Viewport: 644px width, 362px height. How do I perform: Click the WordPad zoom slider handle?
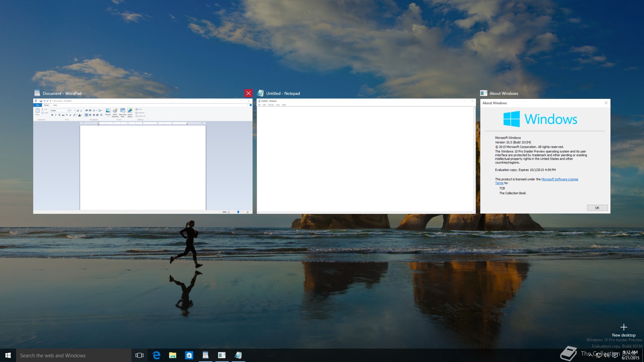(x=238, y=212)
